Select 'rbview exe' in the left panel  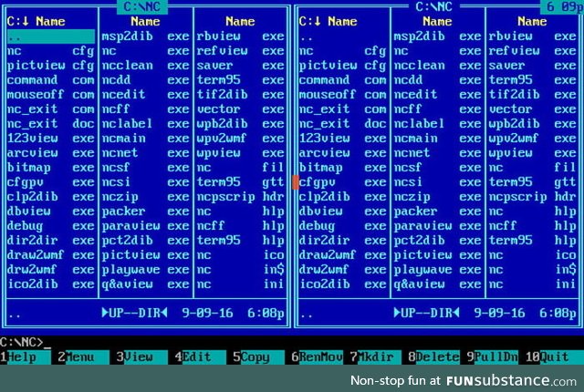(x=241, y=36)
